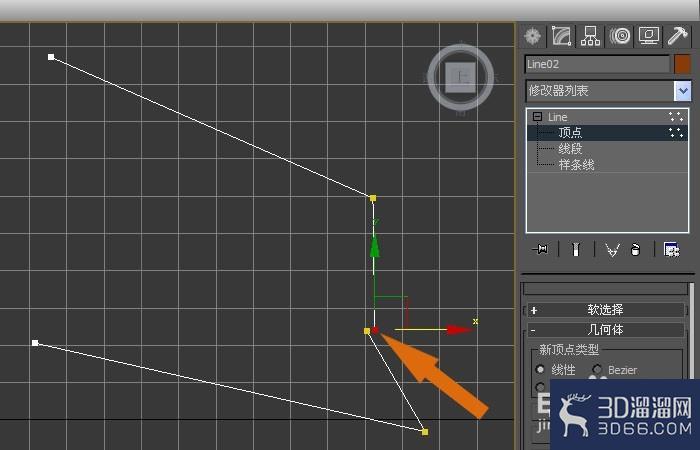Collapse the 几何体 rollout
Screen dimensions: 700x450
(606, 330)
